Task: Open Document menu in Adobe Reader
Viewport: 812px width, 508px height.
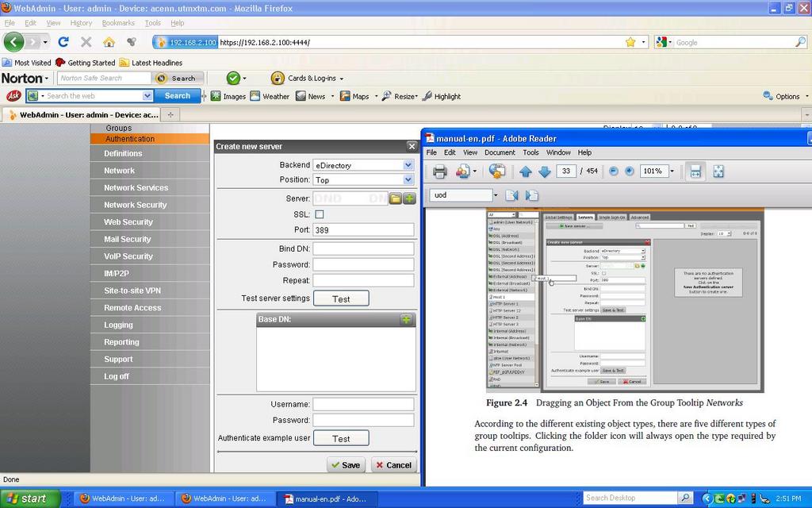Action: tap(500, 152)
